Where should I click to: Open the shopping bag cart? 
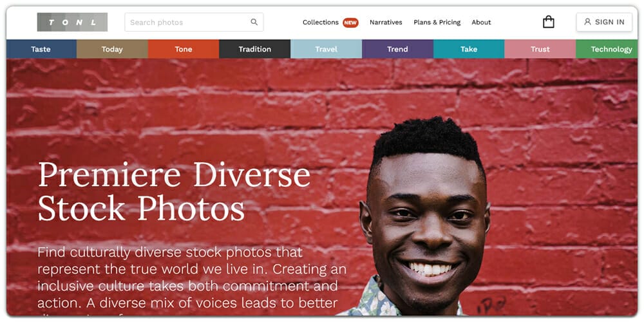click(x=548, y=22)
